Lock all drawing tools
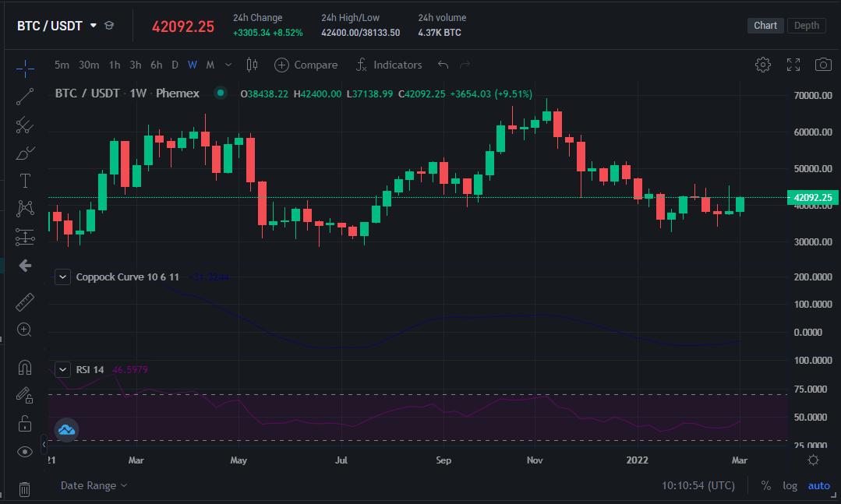 tap(23, 423)
